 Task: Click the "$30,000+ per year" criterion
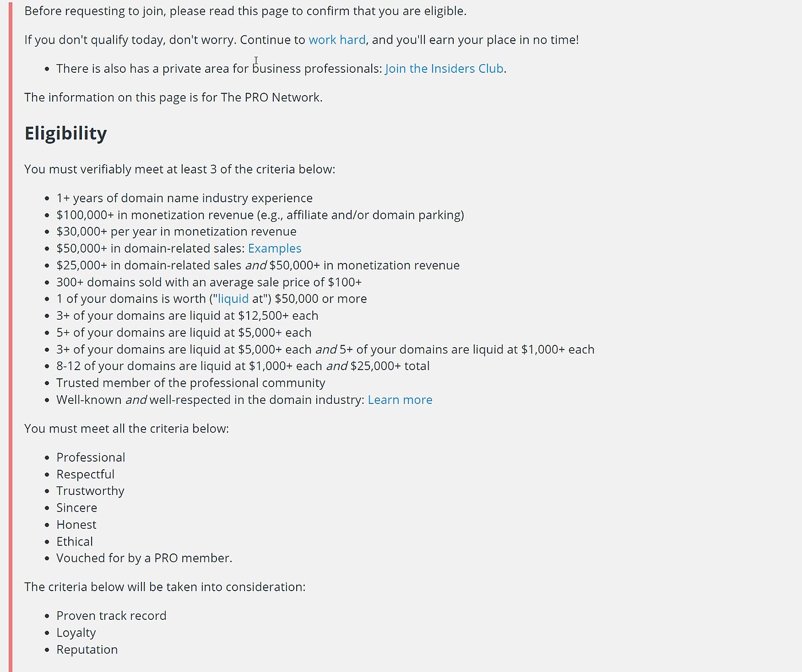tap(176, 232)
